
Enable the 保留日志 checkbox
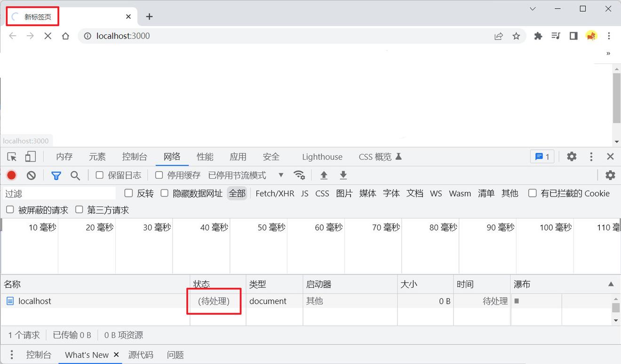[100, 175]
